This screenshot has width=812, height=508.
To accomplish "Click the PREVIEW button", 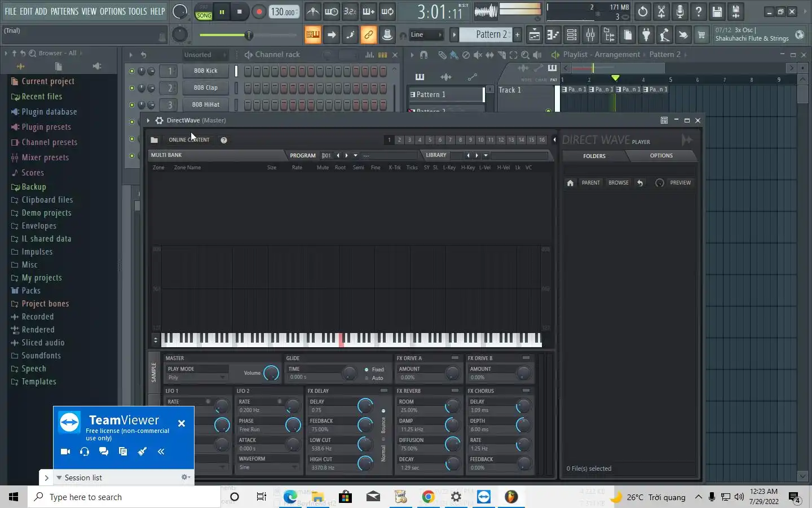I will (x=681, y=183).
